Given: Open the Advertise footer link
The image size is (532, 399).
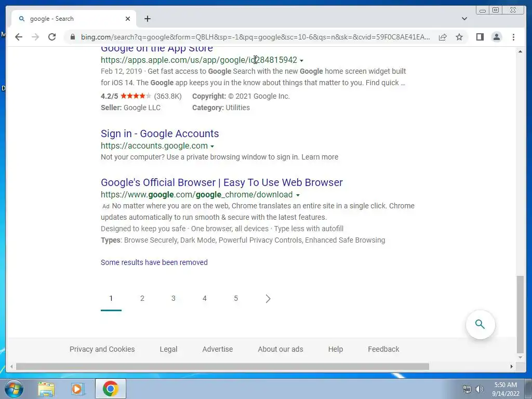Looking at the screenshot, I should tap(218, 349).
